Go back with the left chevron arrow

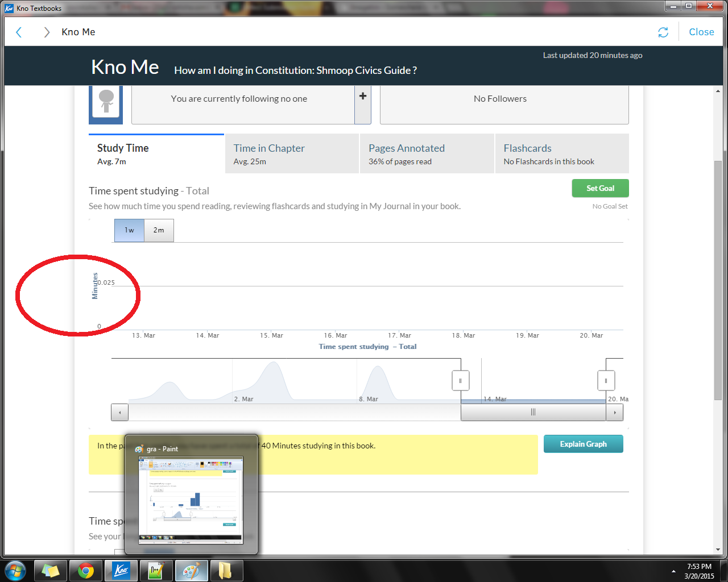pos(19,32)
